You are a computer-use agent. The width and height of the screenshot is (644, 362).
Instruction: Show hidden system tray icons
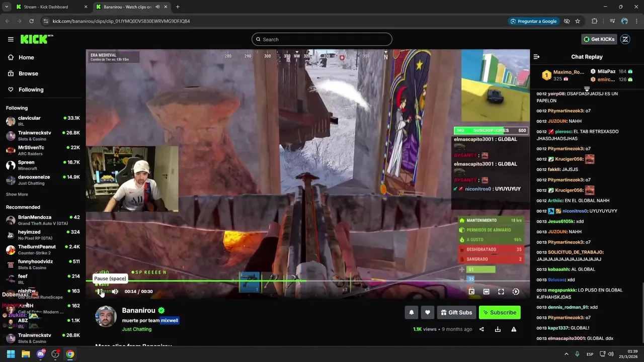click(566, 354)
